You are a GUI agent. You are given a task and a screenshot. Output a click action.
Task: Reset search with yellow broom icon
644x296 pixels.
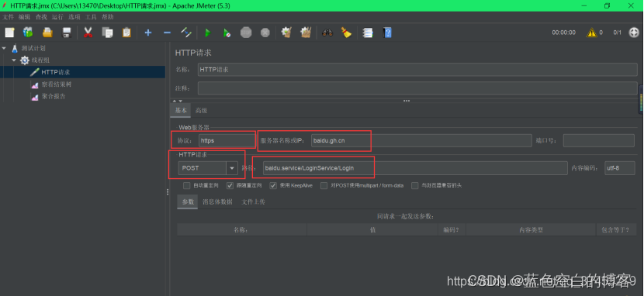(346, 33)
